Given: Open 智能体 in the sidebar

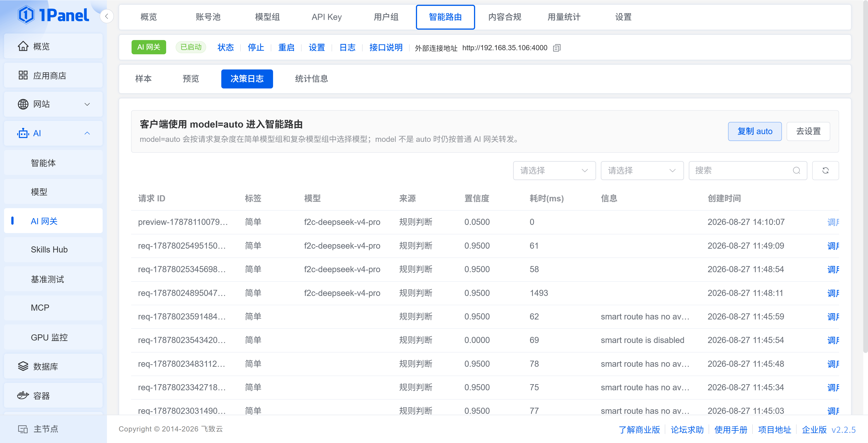Looking at the screenshot, I should click(53, 163).
